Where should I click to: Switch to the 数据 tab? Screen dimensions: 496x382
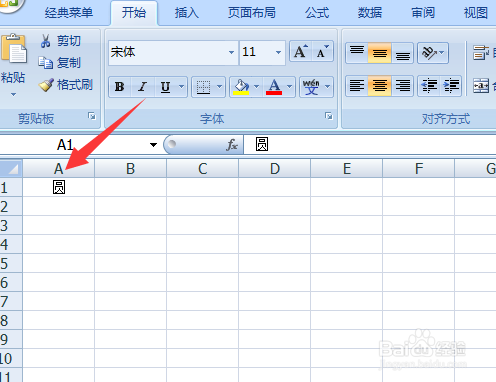(370, 13)
